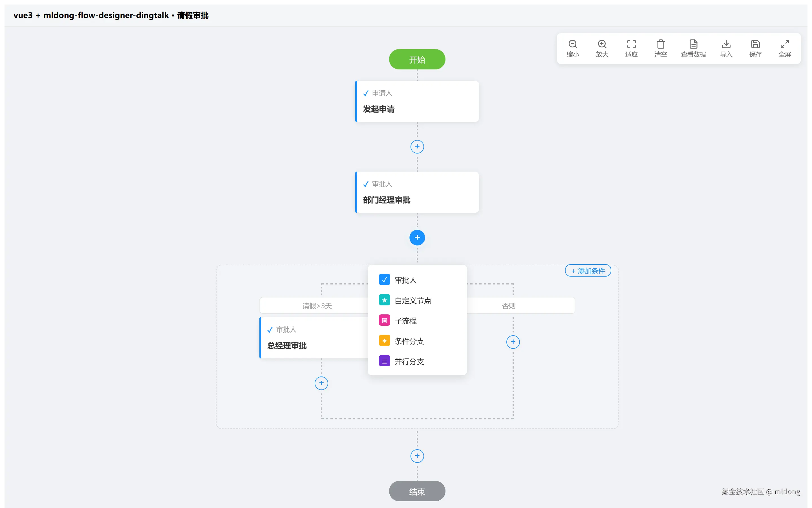Click the 放大 zoom-in icon

[602, 44]
